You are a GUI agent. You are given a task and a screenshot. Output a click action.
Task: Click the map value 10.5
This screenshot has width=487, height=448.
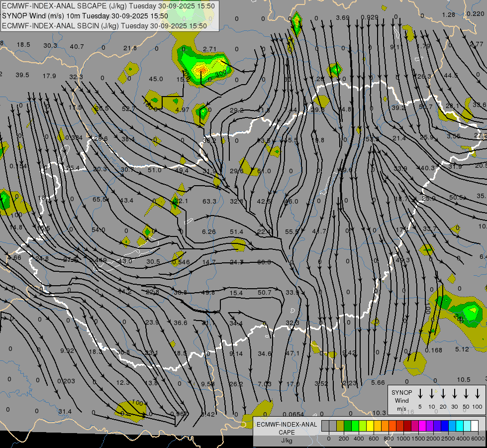[464, 380]
